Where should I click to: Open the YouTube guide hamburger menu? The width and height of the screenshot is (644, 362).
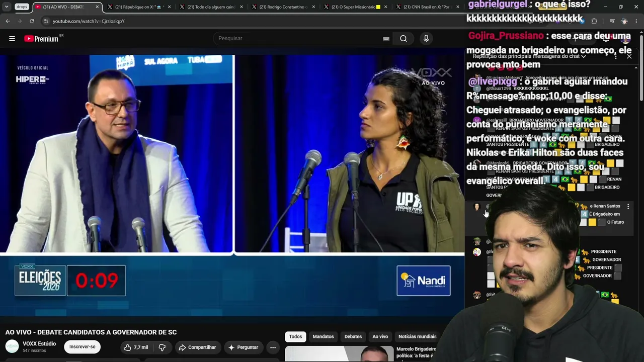[12, 39]
